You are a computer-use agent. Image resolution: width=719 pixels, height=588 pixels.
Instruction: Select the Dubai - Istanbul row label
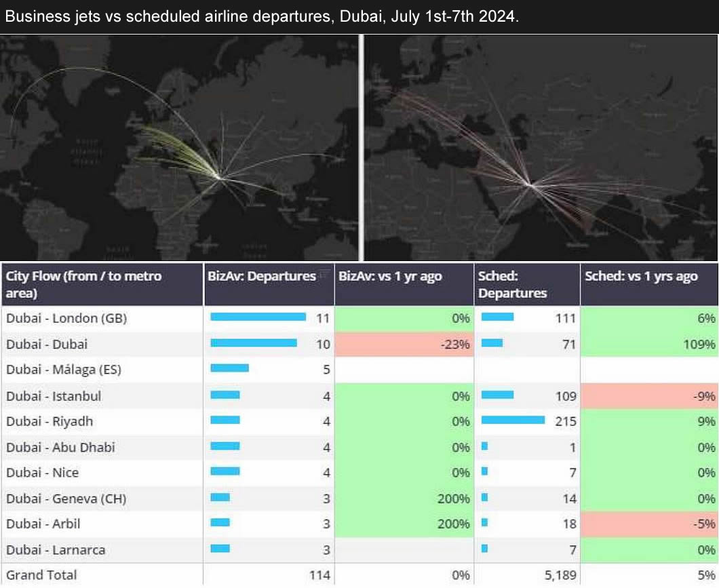pyautogui.click(x=54, y=395)
